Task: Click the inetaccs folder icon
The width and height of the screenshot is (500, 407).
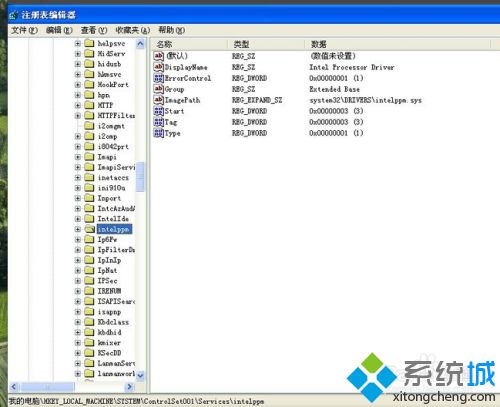Action: click(89, 178)
